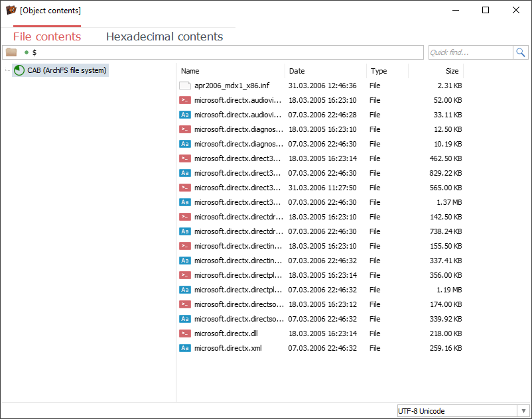Click the date 18.03.2005 16:23:12
532x419 pixels.
pos(322,304)
